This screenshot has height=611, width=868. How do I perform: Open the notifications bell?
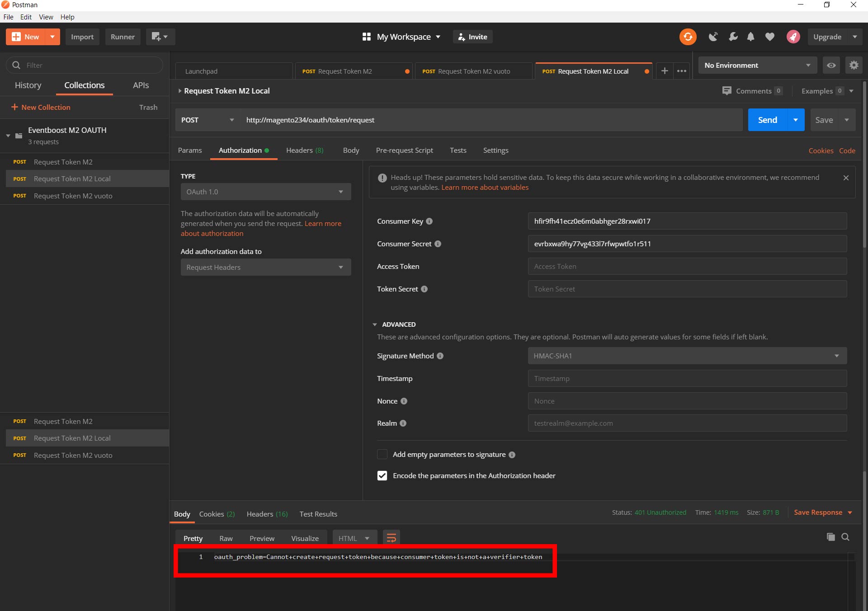coord(750,37)
